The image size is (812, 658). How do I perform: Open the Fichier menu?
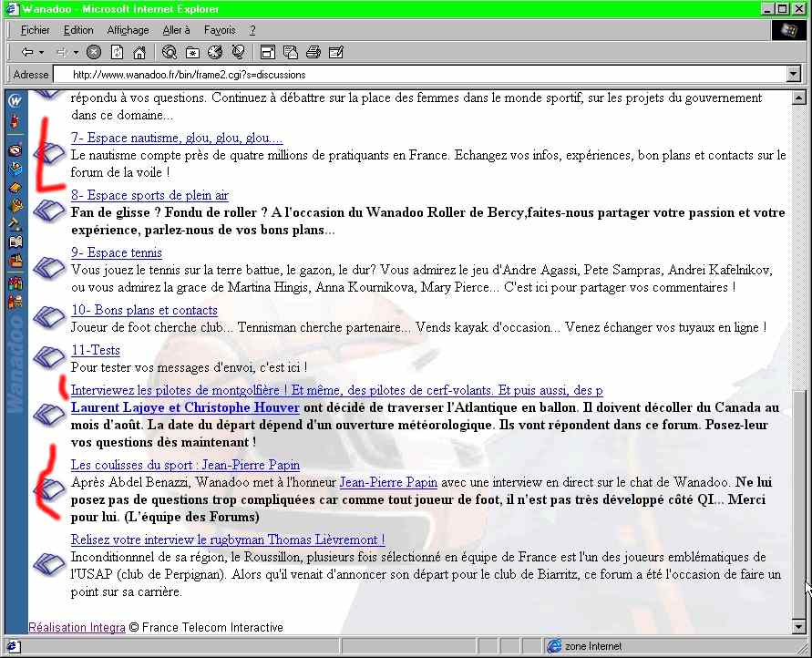point(36,31)
